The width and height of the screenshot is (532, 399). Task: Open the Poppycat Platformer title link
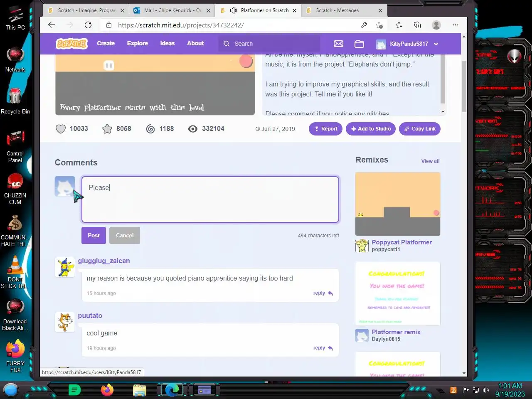(x=401, y=242)
